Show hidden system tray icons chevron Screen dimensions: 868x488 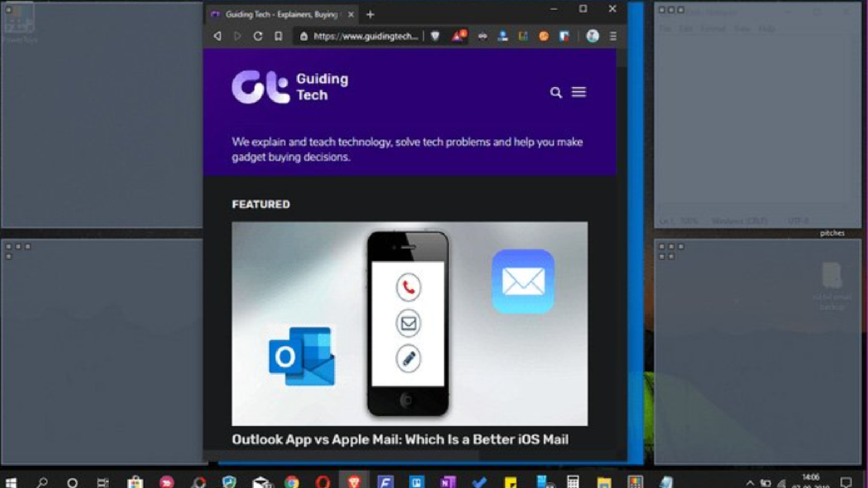point(750,483)
